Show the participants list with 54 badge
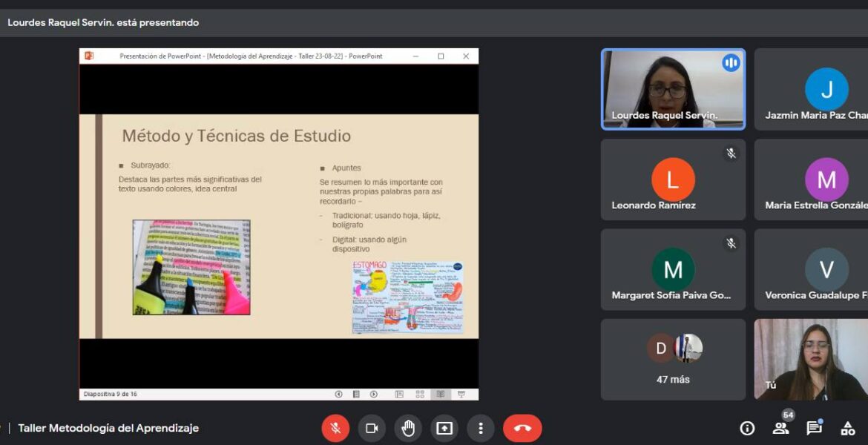The image size is (868, 445). (780, 428)
